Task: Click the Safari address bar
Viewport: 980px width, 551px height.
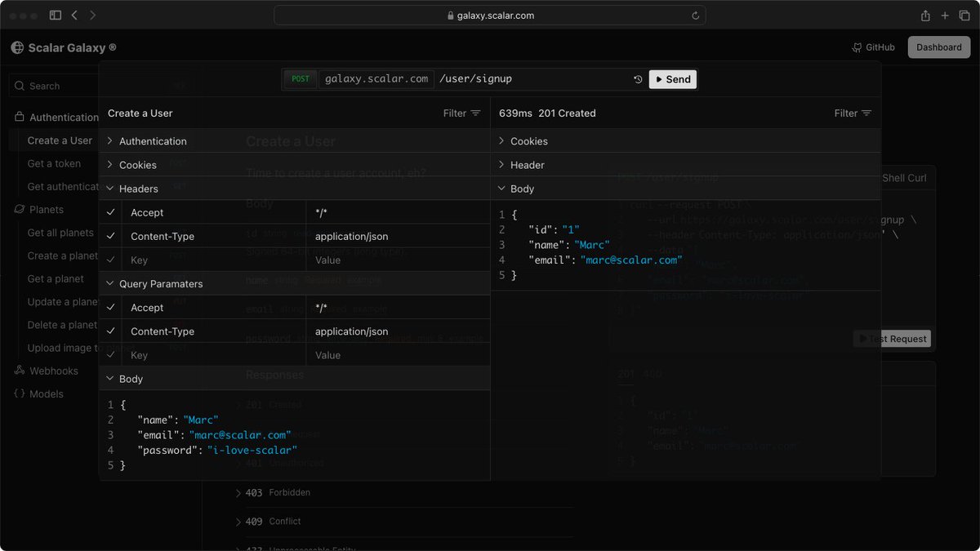Action: click(x=490, y=15)
